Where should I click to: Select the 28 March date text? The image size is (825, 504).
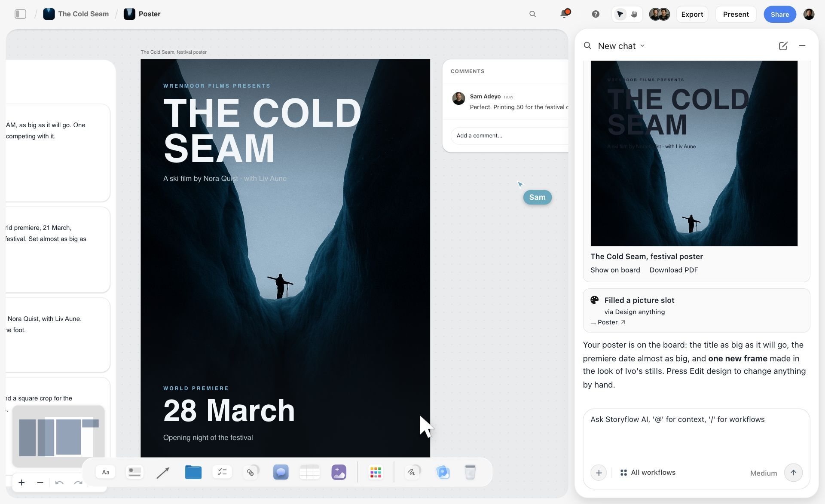pos(229,411)
